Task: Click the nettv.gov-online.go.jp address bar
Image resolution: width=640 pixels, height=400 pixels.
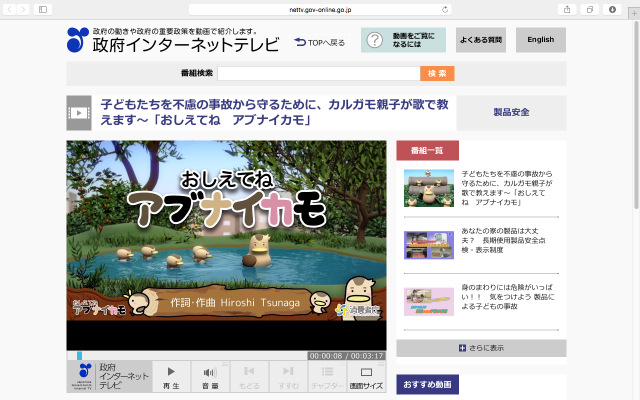Action: 320,9
